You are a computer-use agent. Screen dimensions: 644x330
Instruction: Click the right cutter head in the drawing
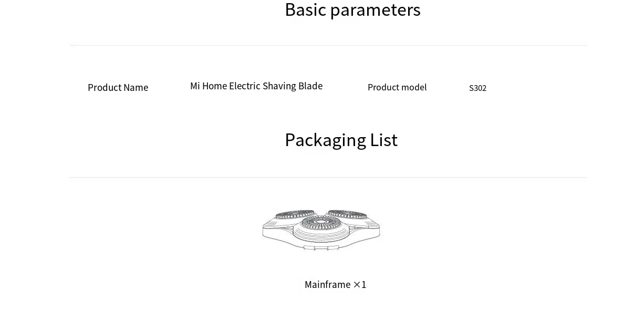point(347,215)
